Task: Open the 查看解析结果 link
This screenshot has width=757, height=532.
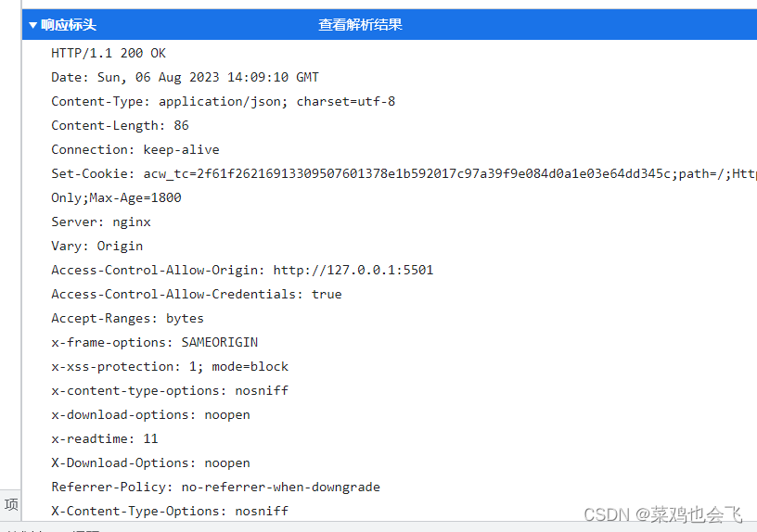Action: click(x=360, y=25)
